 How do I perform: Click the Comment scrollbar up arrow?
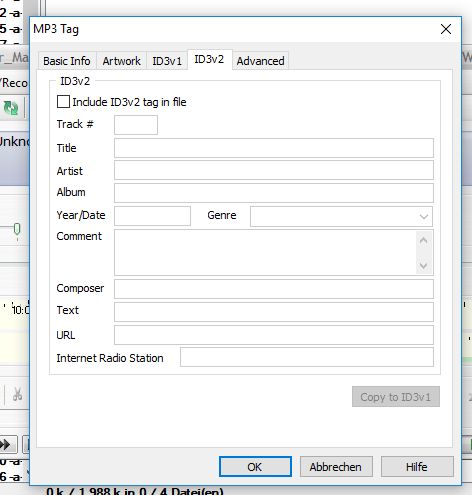click(424, 241)
